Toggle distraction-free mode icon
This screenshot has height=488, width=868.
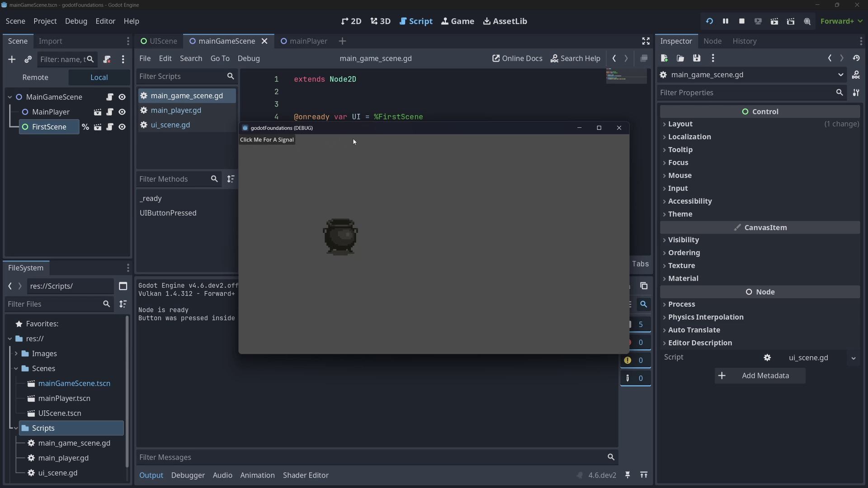coord(646,41)
